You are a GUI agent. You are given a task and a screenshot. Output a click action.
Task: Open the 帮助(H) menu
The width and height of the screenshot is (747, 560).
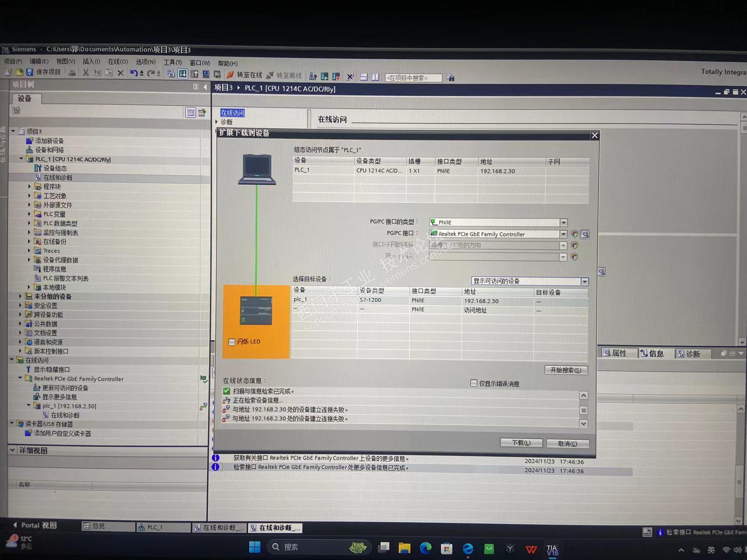tap(227, 63)
